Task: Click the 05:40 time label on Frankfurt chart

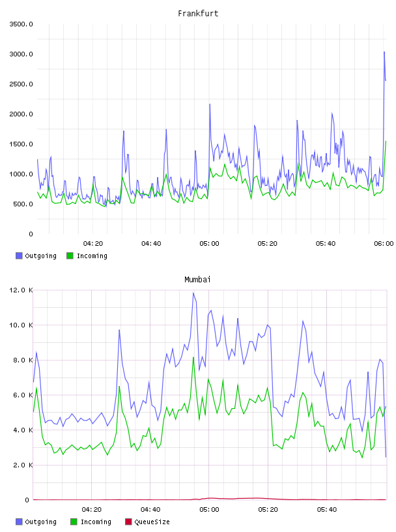Action: click(326, 244)
